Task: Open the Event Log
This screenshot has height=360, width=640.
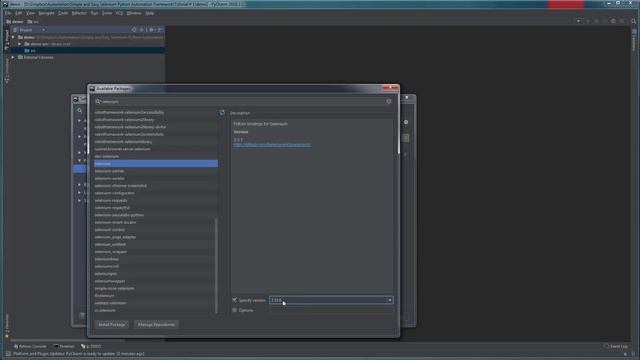Action: tap(616, 346)
